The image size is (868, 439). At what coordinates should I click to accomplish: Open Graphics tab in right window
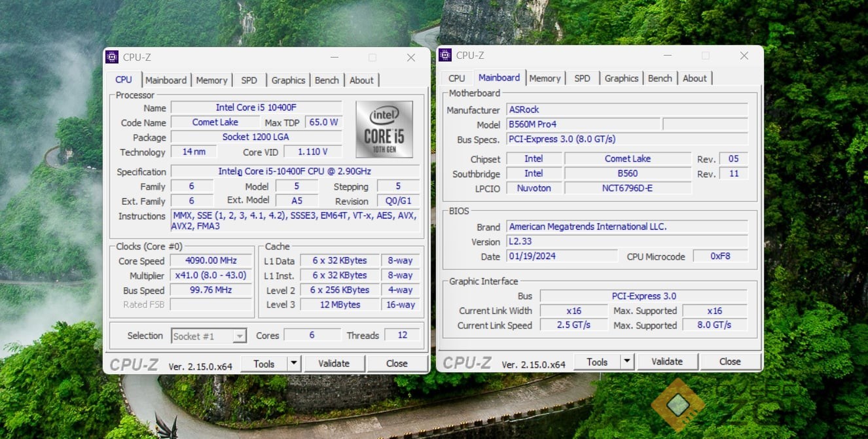pos(621,79)
